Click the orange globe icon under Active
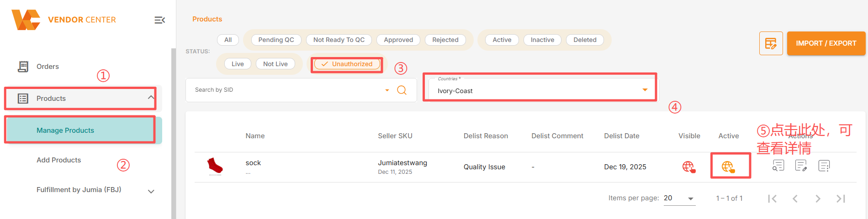 click(728, 167)
